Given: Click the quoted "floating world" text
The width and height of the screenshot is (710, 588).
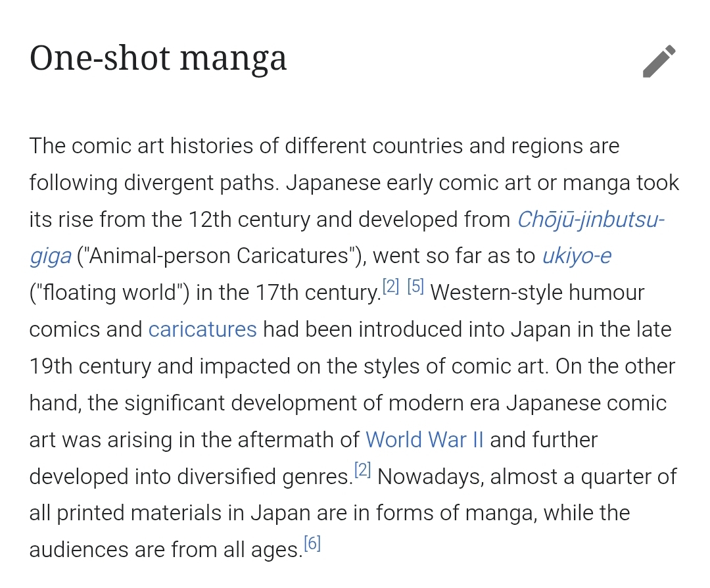Looking at the screenshot, I should 110,293.
